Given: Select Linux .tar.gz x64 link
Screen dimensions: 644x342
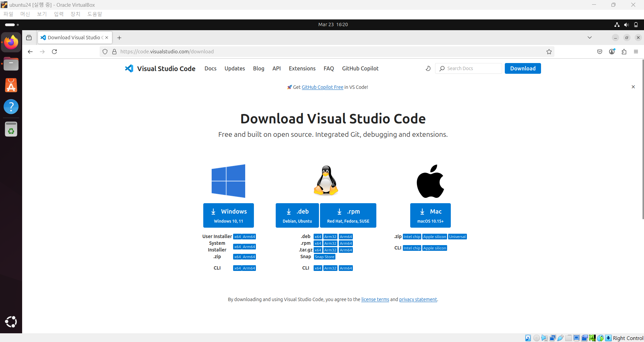Looking at the screenshot, I should (318, 250).
